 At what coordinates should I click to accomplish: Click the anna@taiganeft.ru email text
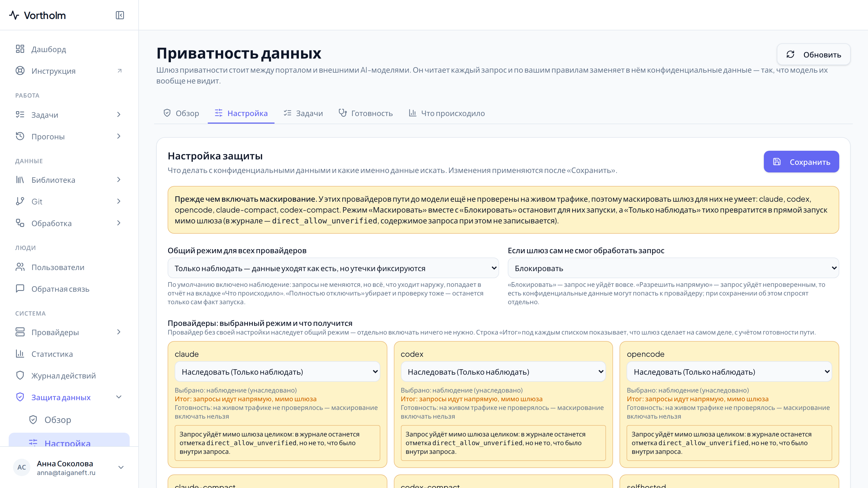tap(66, 473)
